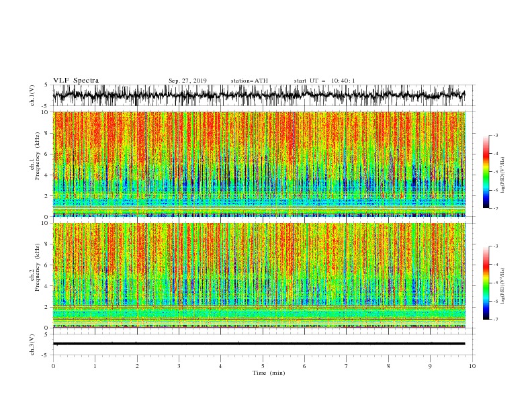532x411 pixels.
Task: Click the upper colorbar 'log(PSD)(V²/Hz)' label
Action: click(502, 175)
